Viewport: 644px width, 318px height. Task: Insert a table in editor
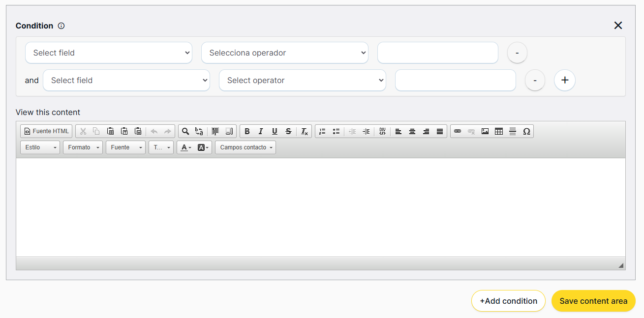point(499,131)
